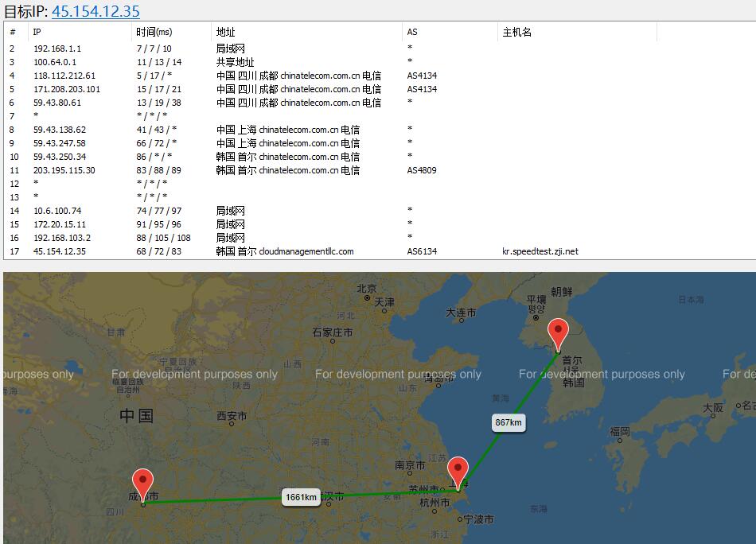The width and height of the screenshot is (756, 544).
Task: Sort by the # column header
Action: [13, 33]
